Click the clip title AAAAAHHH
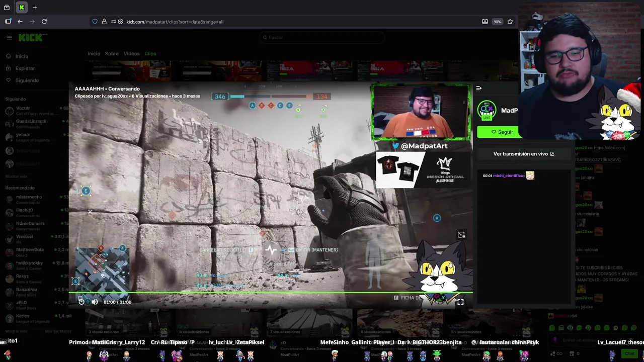The image size is (644, 362). [x=107, y=89]
